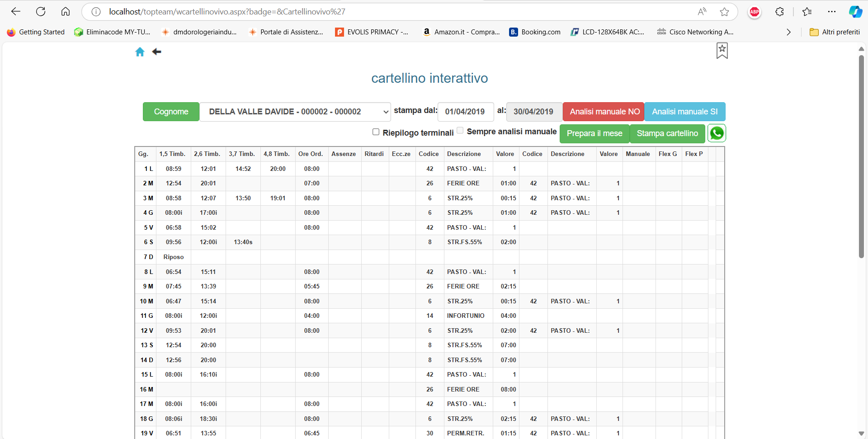Click '19:01' timestamp on day 3 M

278,198
